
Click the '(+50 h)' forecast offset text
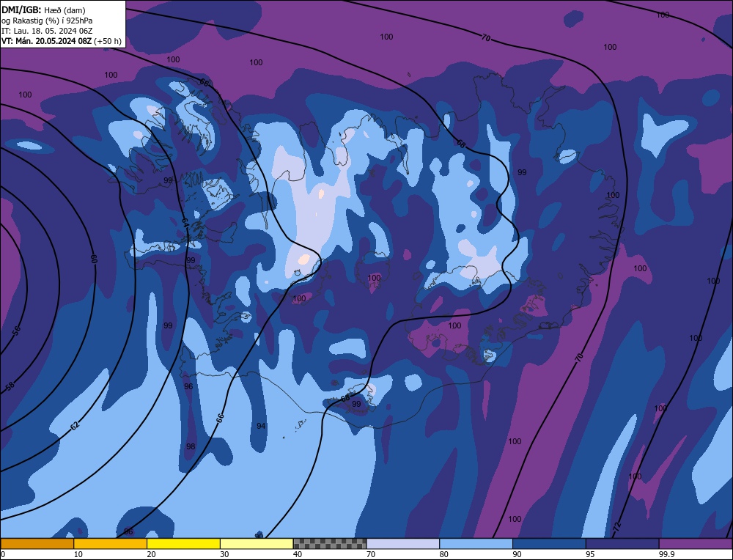108,41
